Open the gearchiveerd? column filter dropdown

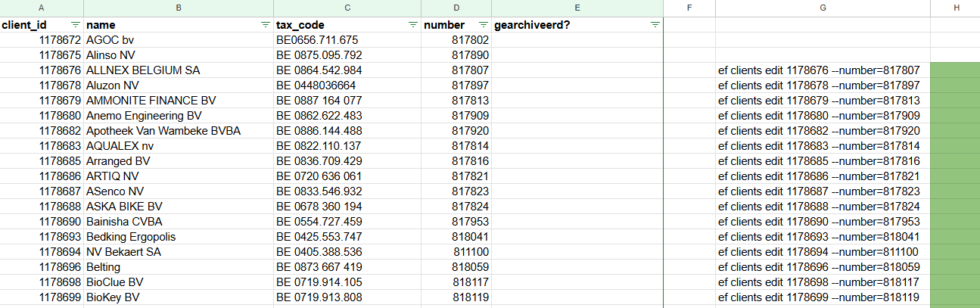[x=655, y=25]
